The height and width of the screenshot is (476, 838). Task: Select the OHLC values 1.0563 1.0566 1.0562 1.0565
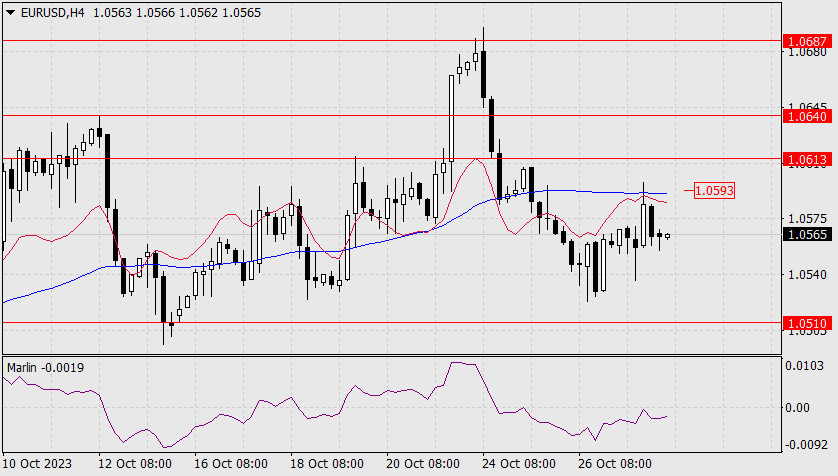pyautogui.click(x=177, y=13)
